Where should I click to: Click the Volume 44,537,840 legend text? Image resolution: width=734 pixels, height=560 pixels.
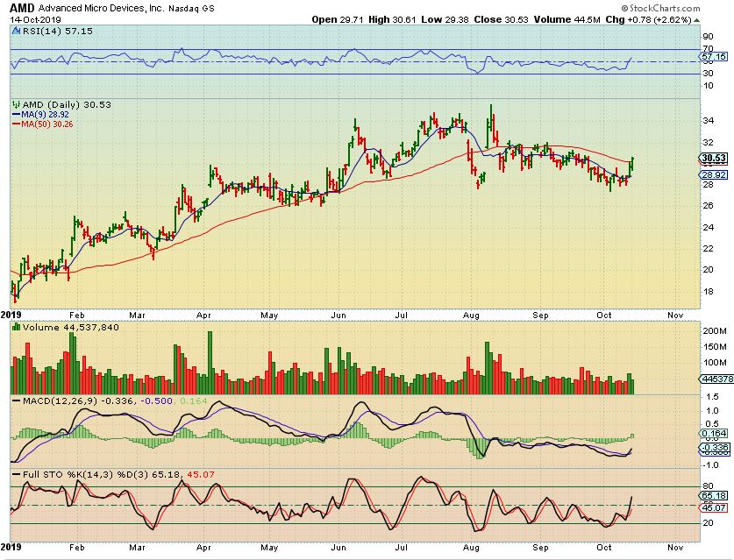pyautogui.click(x=71, y=327)
